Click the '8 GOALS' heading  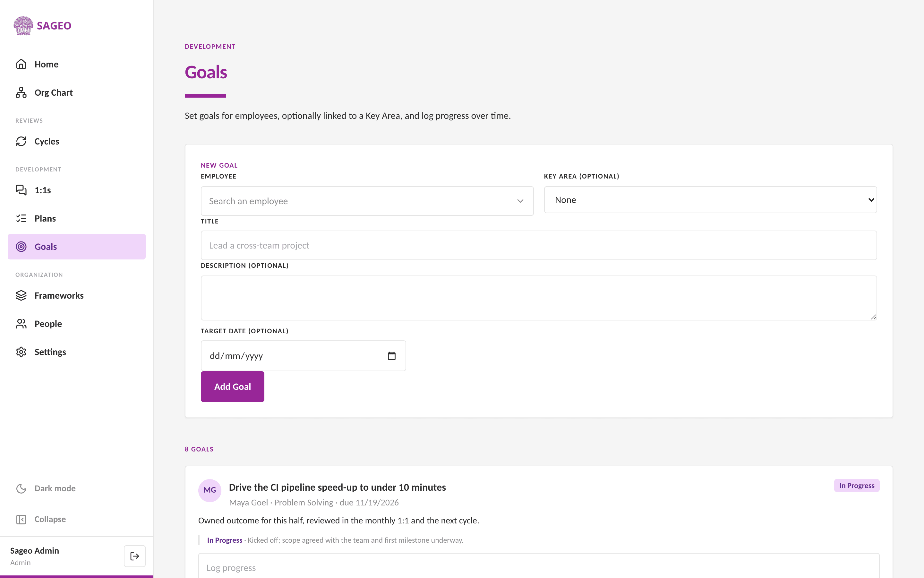(199, 449)
